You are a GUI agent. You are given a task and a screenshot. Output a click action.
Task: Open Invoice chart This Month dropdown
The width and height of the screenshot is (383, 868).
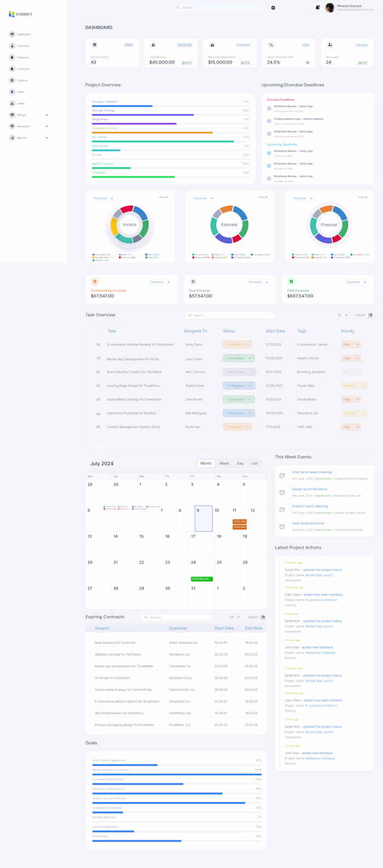(x=103, y=199)
